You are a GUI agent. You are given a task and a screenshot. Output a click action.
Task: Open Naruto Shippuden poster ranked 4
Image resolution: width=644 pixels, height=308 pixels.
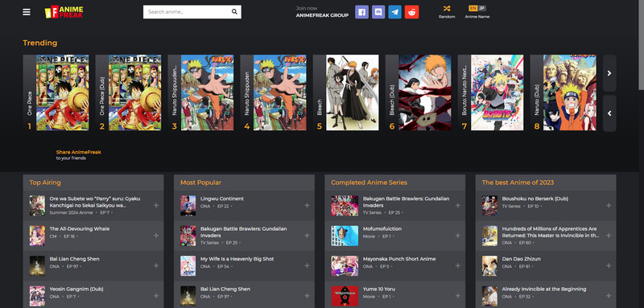coord(279,92)
